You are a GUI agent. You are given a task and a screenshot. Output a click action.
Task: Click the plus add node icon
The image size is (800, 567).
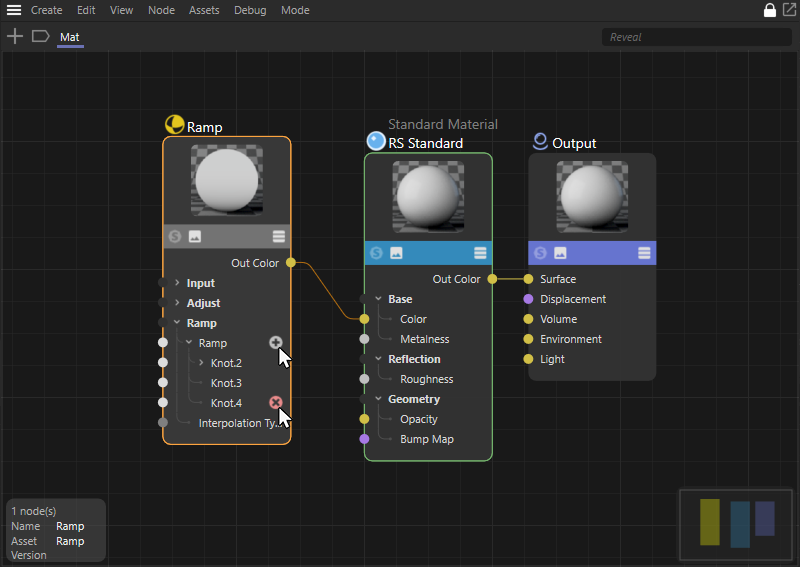(15, 36)
